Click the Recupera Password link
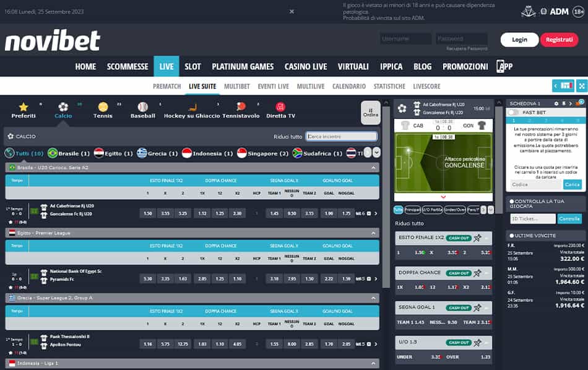588x370 pixels. (467, 48)
